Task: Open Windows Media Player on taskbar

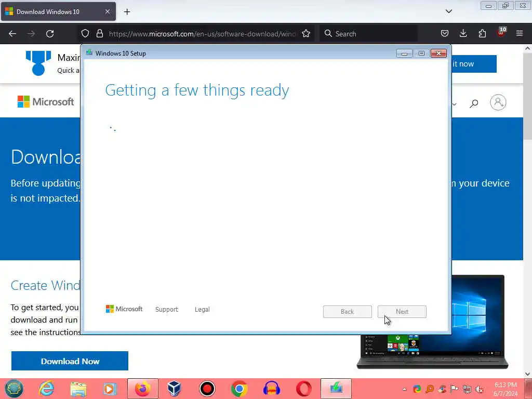Action: click(110, 389)
